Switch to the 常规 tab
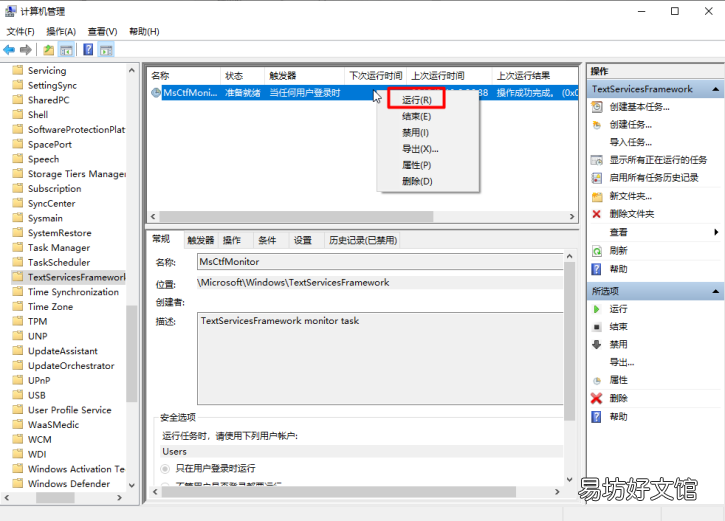 (161, 239)
